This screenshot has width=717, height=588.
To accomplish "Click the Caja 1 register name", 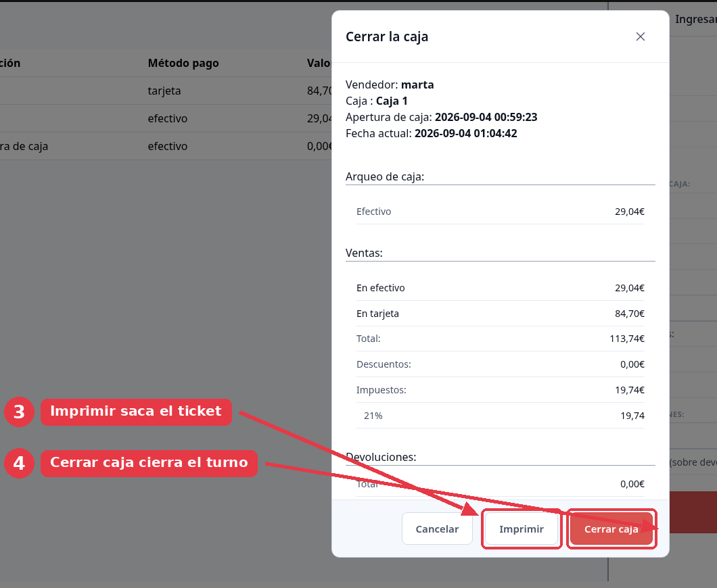I will point(392,101).
